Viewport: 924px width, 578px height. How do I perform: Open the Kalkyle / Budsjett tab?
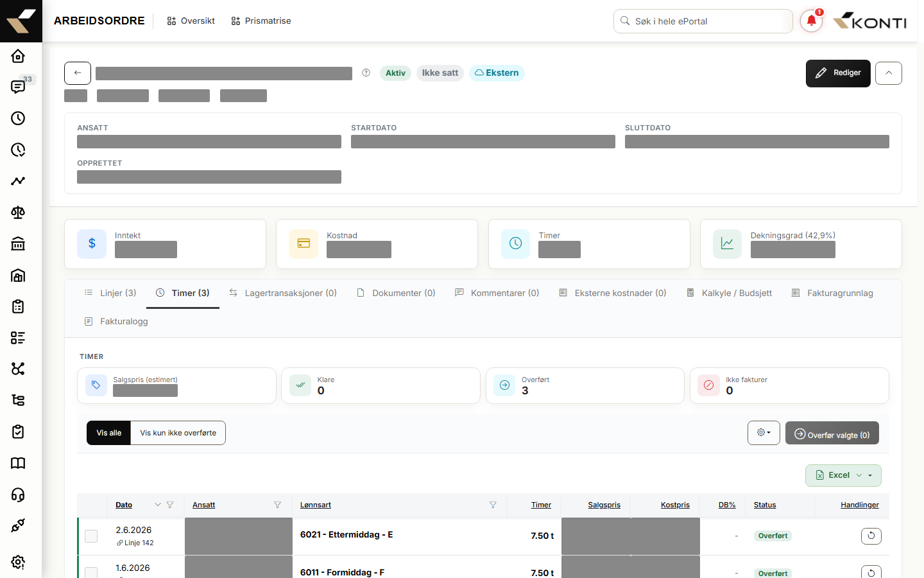coord(729,293)
